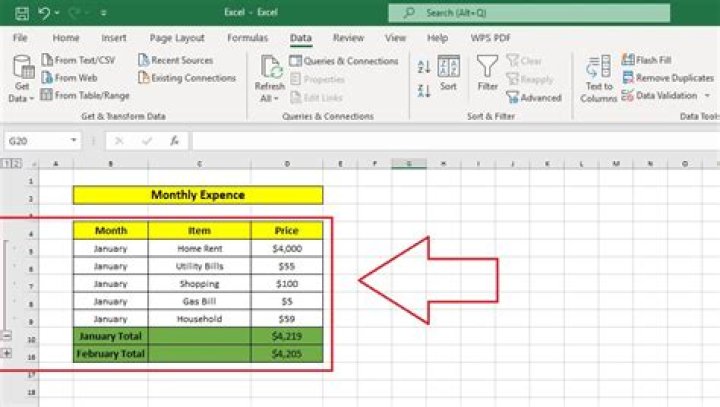Select the February Total cell
Viewport: 720px width, 407px height.
tap(111, 354)
